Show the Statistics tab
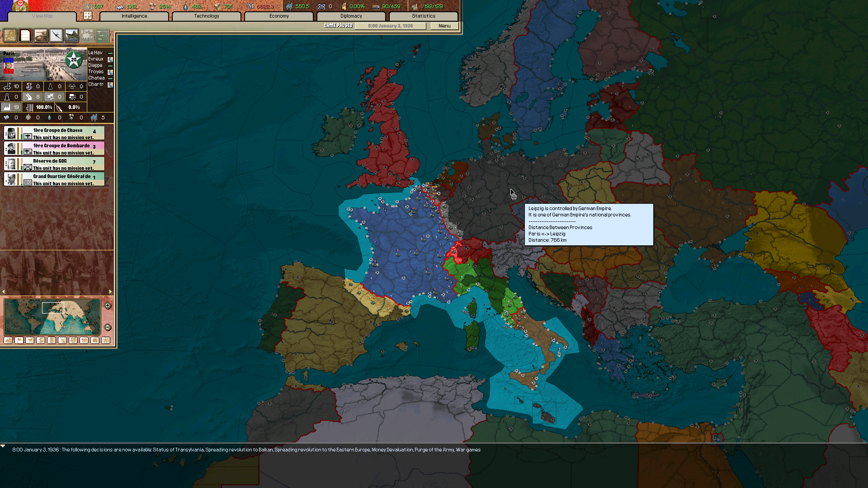Screen dimensions: 868x488 click(x=424, y=16)
